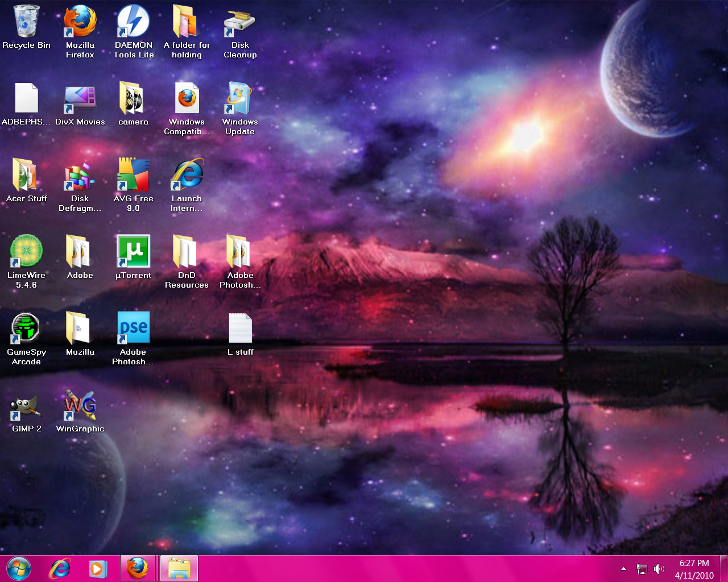The image size is (728, 582).
Task: Select the GIMP 2 desktop icon
Action: click(x=26, y=406)
